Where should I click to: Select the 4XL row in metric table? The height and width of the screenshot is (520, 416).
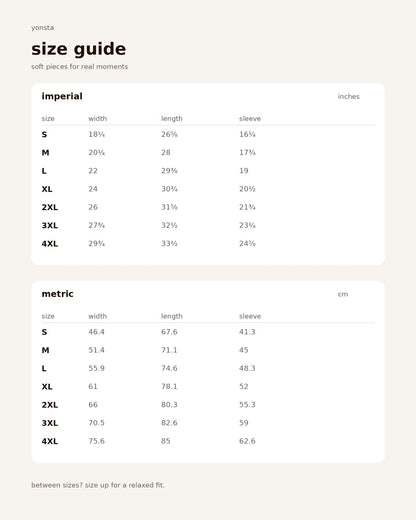point(208,441)
